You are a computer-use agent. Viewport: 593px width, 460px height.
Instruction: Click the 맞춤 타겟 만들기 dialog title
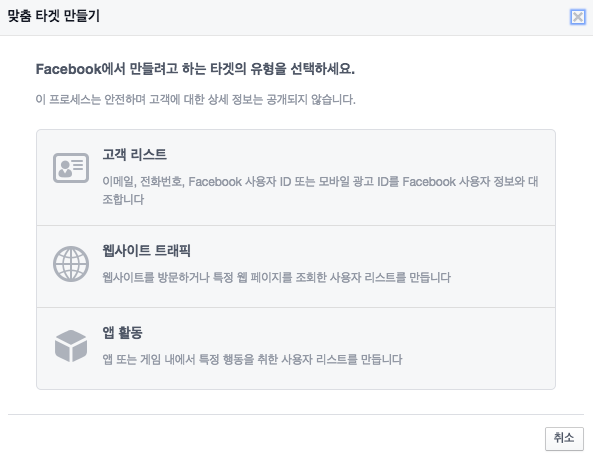(x=54, y=16)
